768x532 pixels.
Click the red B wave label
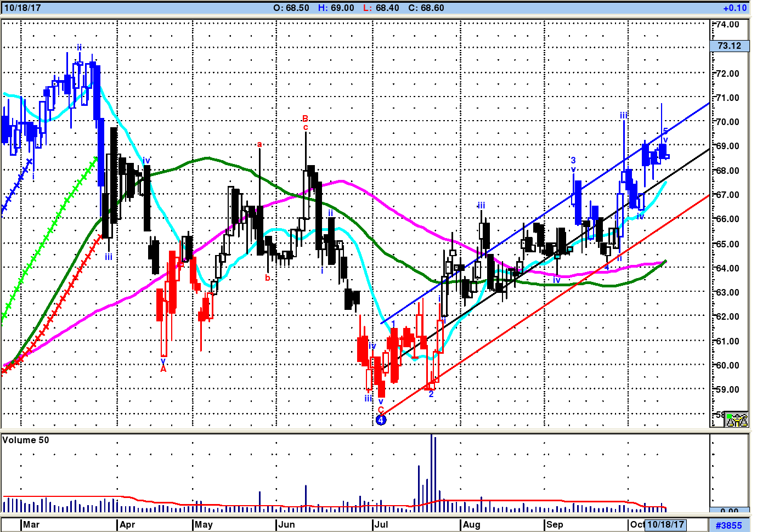[x=306, y=118]
